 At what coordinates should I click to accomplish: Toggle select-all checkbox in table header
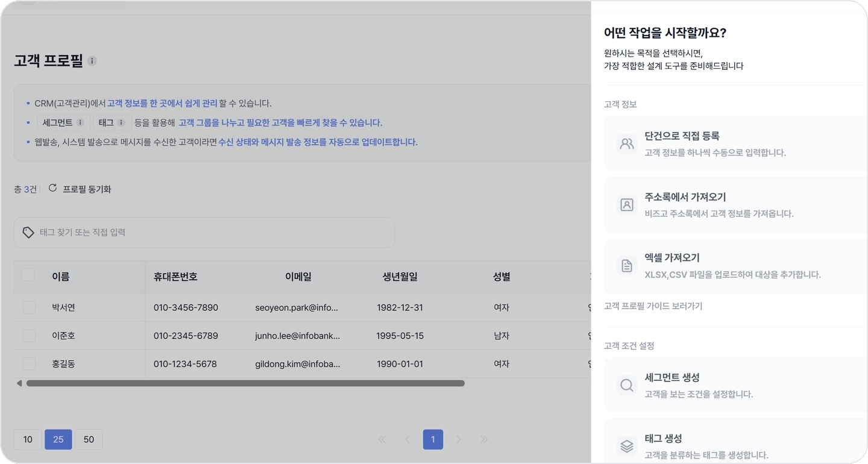pyautogui.click(x=28, y=275)
